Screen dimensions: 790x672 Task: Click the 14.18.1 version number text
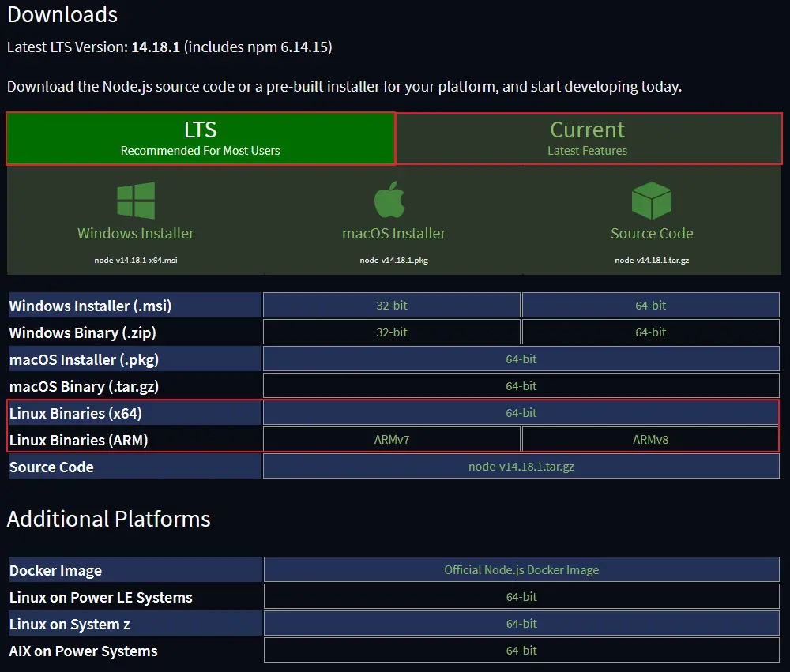156,47
